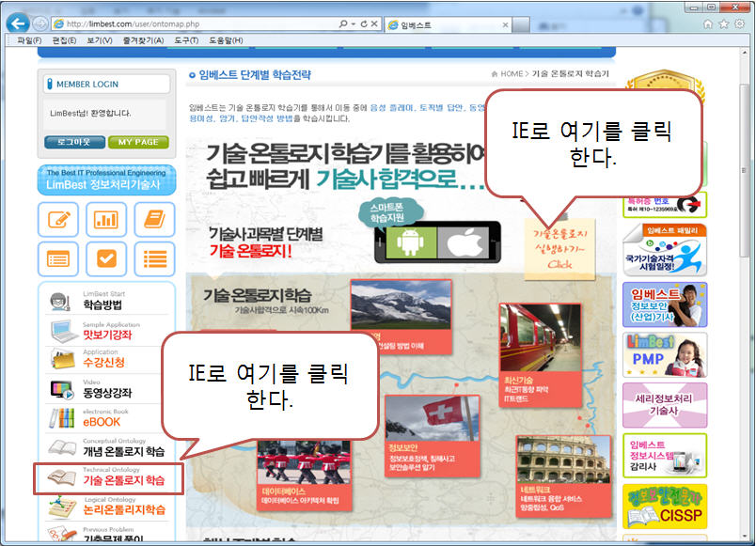756x546 pixels.
Task: Close the 임베스트 tab
Action: pyautogui.click(x=505, y=24)
